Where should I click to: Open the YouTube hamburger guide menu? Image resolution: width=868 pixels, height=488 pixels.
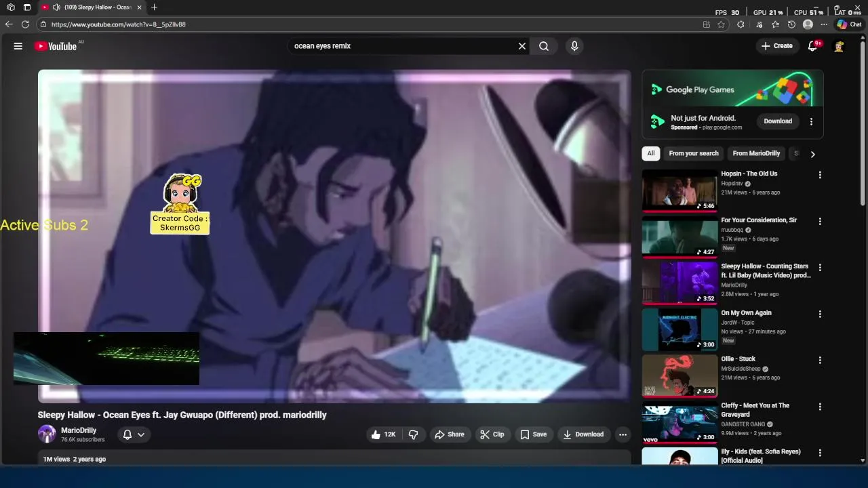point(18,46)
